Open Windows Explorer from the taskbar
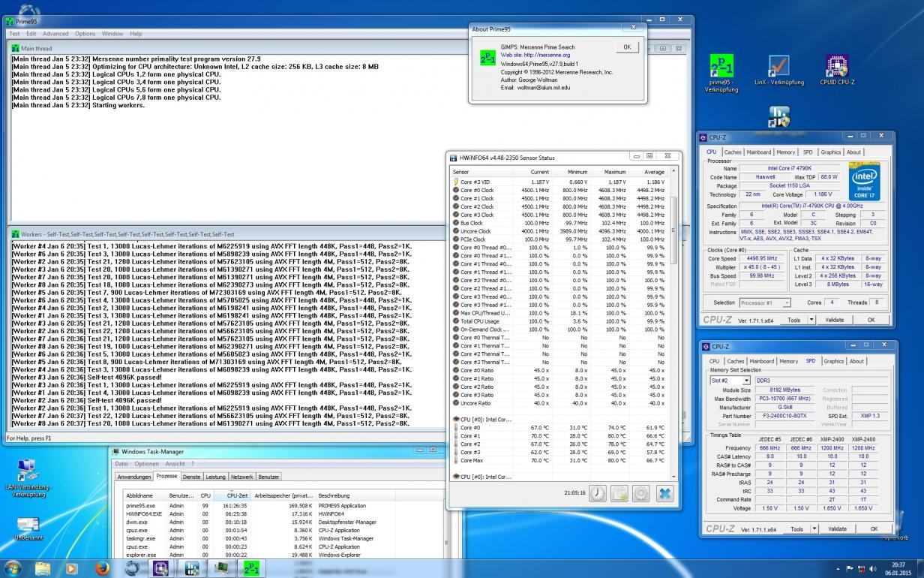This screenshot has width=924, height=578. pos(43,568)
